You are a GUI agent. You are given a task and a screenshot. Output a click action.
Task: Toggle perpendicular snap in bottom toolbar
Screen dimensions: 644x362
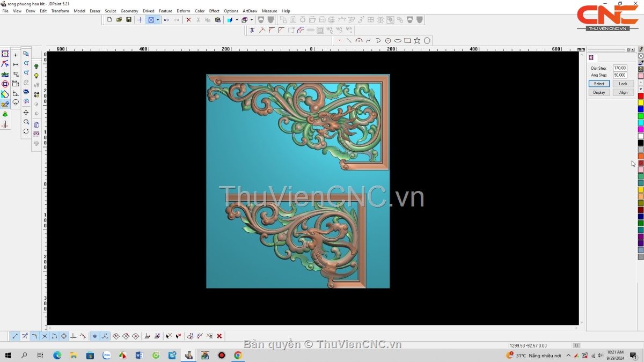pyautogui.click(x=74, y=336)
